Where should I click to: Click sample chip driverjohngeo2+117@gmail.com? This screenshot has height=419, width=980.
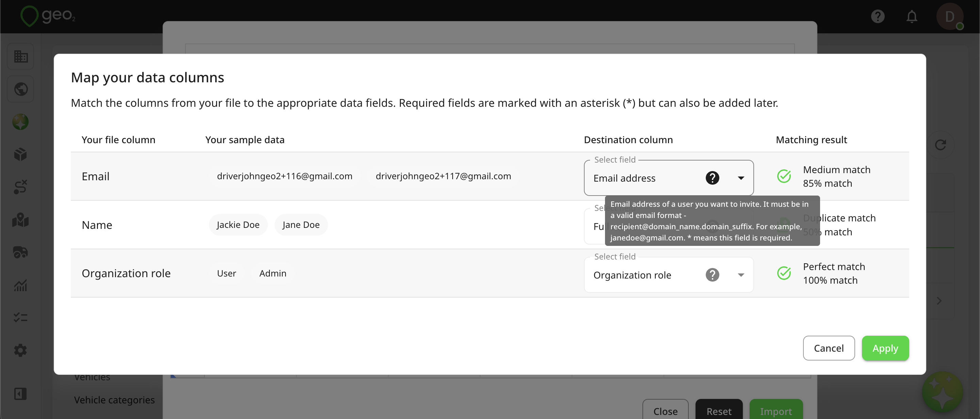(443, 176)
